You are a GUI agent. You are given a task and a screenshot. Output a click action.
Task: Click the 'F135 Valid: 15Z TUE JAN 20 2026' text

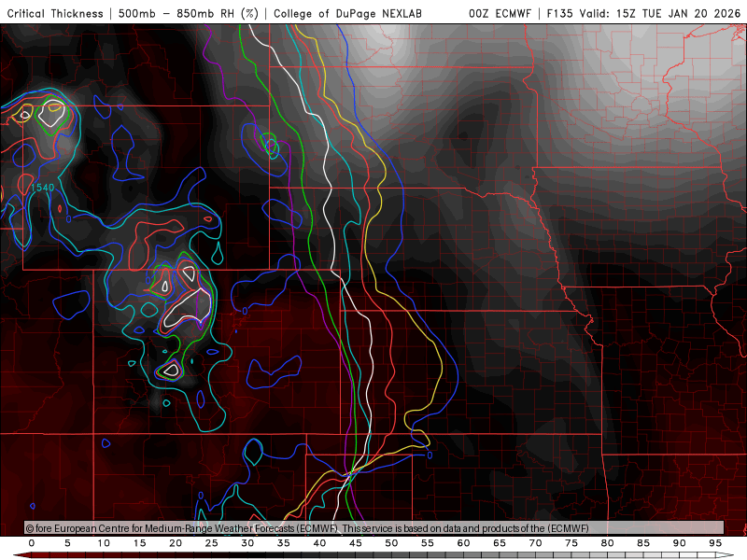pos(643,13)
